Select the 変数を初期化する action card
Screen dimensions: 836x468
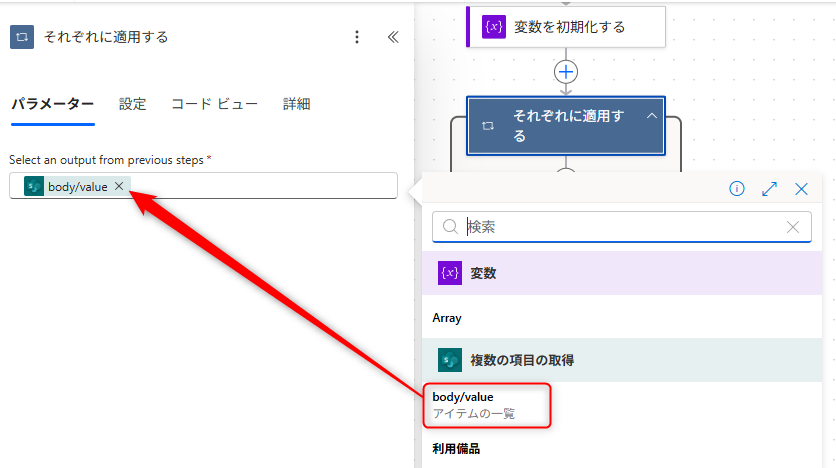pos(566,27)
